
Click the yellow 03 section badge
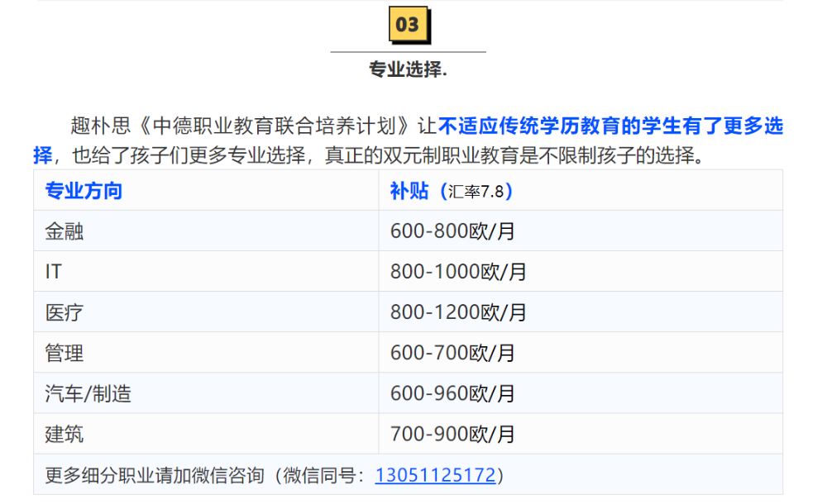click(x=409, y=25)
